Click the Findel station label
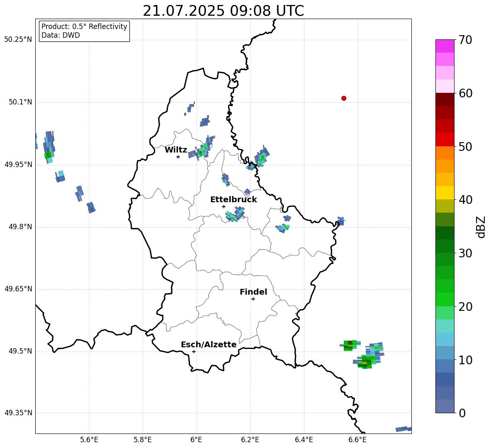This screenshot has height=448, width=491. pyautogui.click(x=253, y=292)
